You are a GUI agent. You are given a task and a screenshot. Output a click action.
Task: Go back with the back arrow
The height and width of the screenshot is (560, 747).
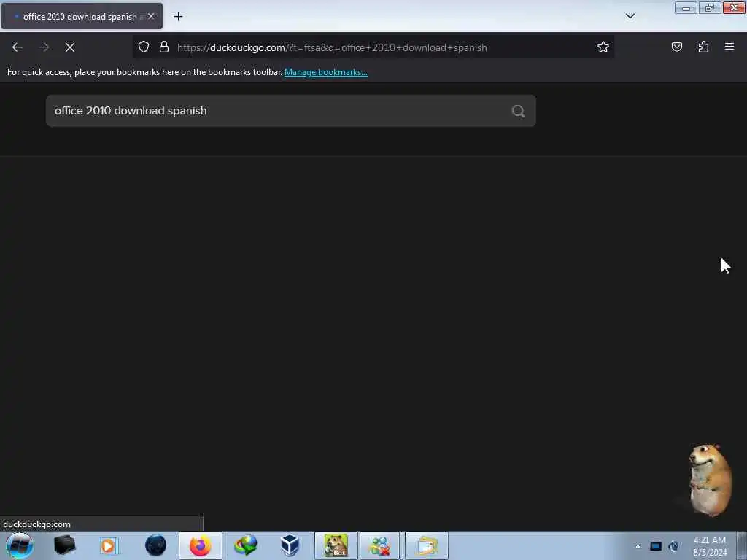tap(18, 47)
